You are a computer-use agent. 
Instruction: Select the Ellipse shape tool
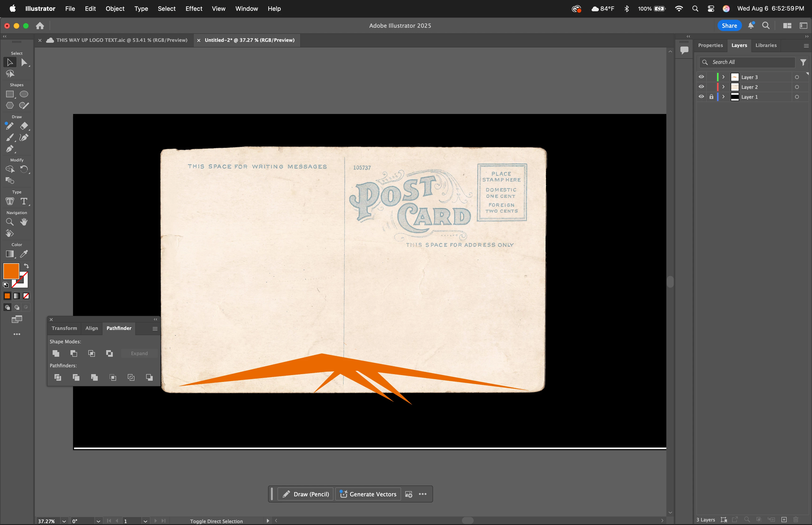24,94
